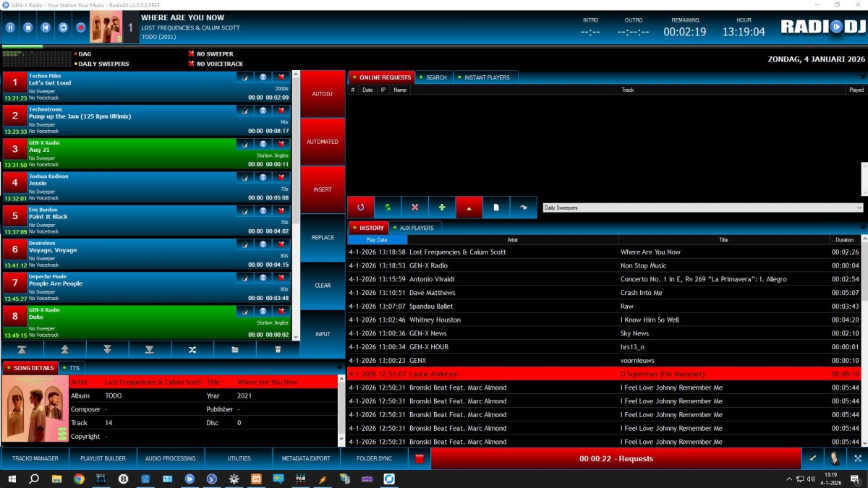Click the red record icon in the player bar
The image size is (868, 488).
(x=80, y=27)
